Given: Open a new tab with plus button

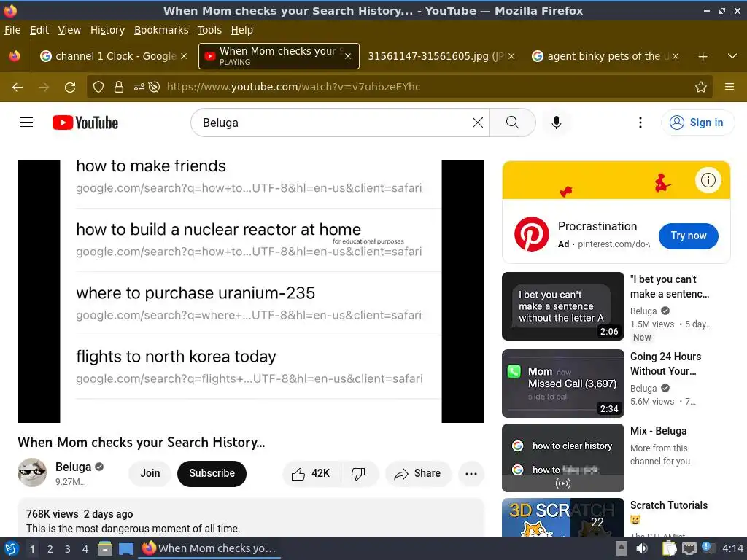Looking at the screenshot, I should coord(703,57).
